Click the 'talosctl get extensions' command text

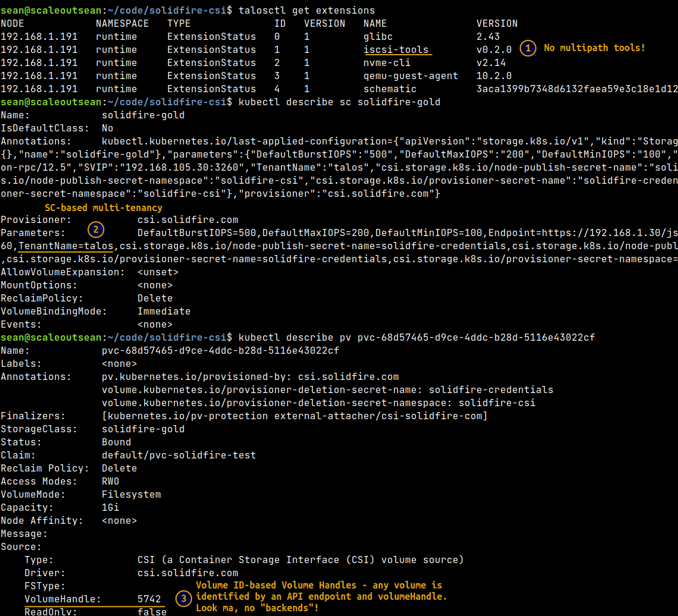[306, 10]
